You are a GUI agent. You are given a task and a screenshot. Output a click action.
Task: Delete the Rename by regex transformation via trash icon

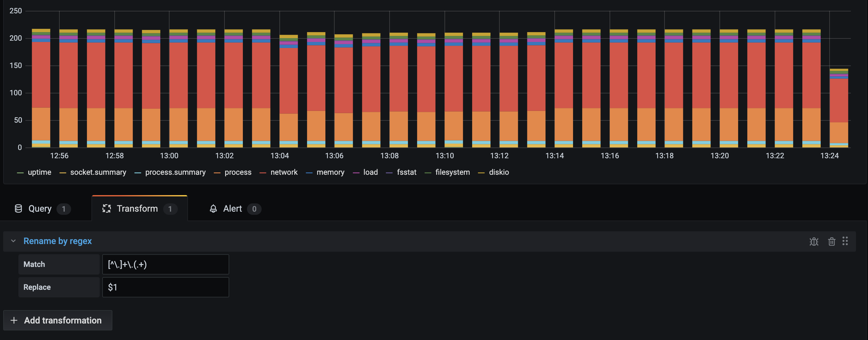click(831, 241)
